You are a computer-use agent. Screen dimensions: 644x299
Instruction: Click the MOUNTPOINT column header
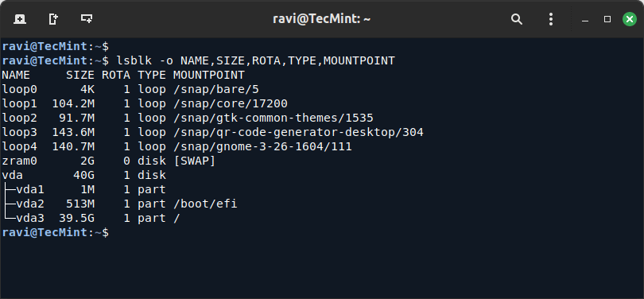[209, 76]
